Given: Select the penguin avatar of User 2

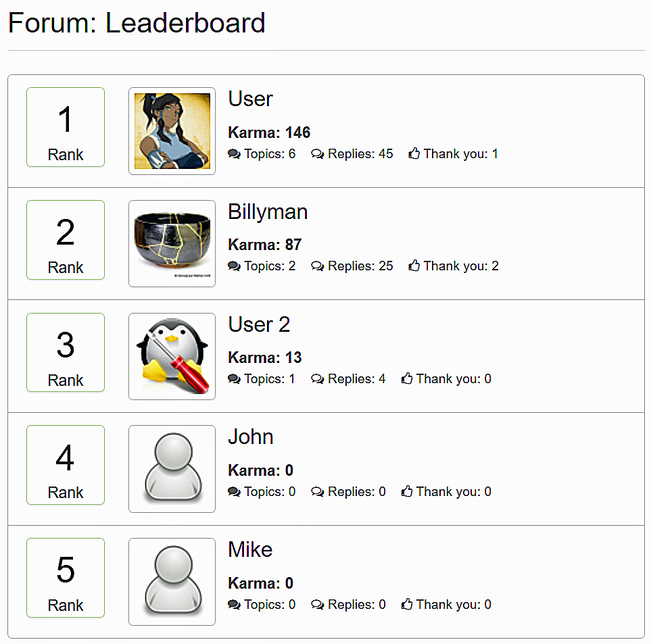Looking at the screenshot, I should pos(172,356).
